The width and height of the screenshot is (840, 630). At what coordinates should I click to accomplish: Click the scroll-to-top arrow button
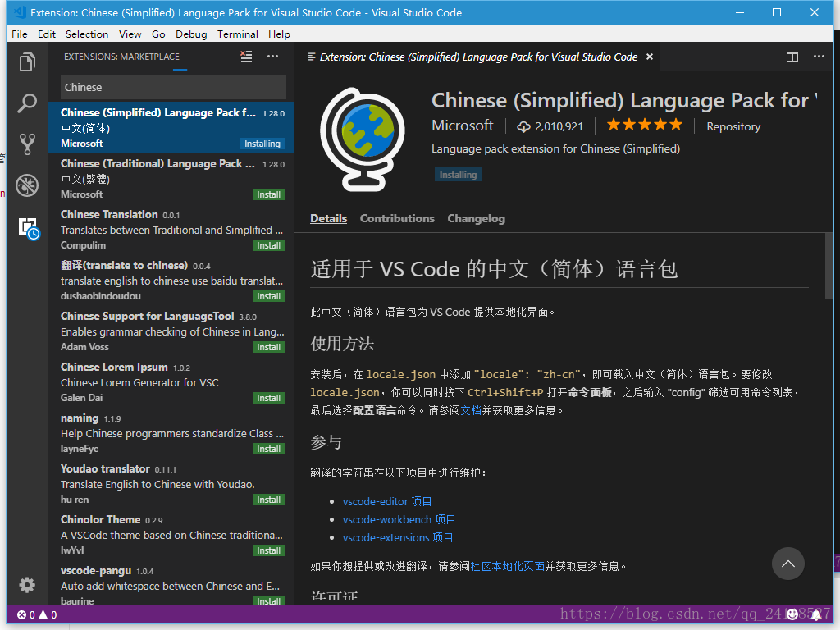coord(788,564)
